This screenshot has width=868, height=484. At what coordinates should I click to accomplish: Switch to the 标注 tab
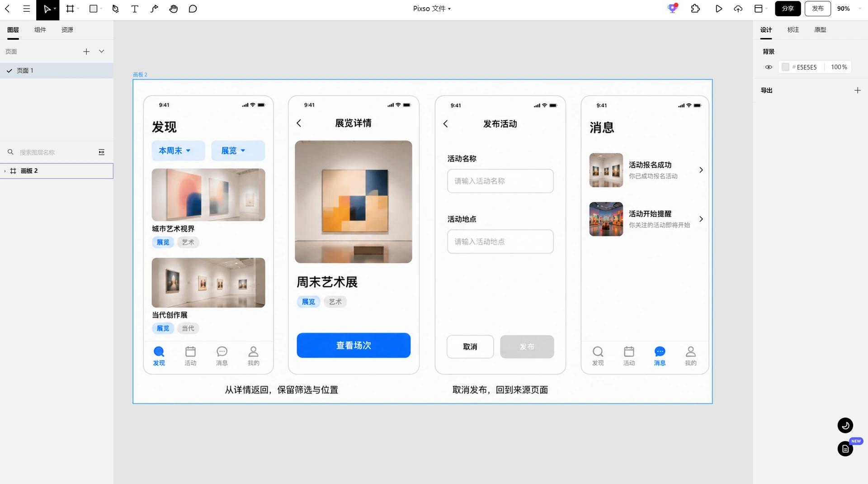point(793,30)
